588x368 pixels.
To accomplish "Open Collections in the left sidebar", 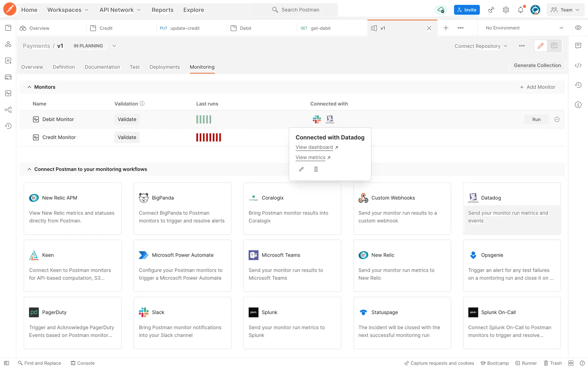I will point(8,28).
